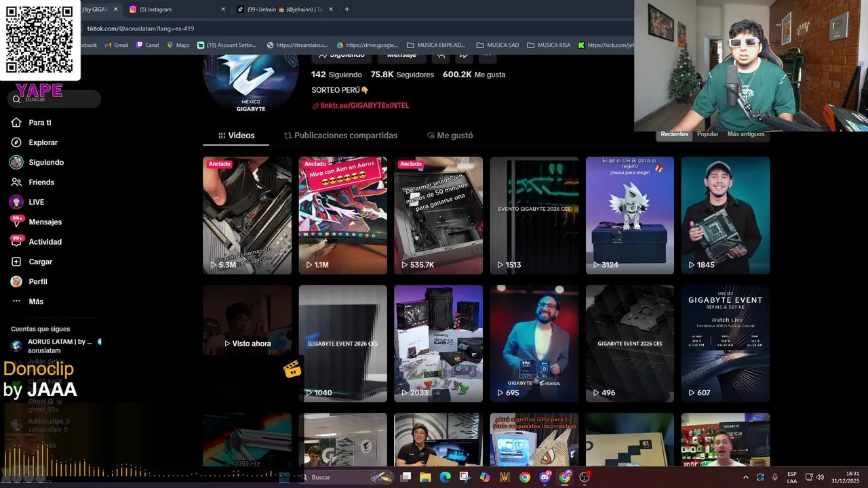
Task: Switch to Videos profile tab
Action: click(236, 136)
